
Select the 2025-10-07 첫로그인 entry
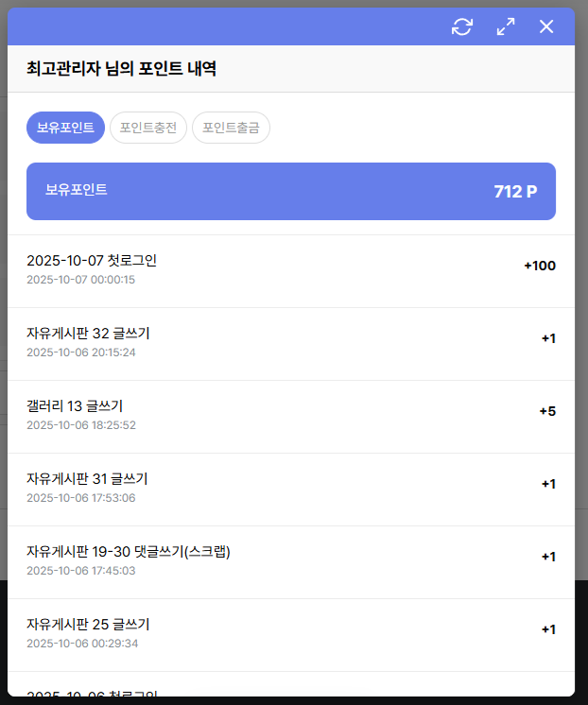tap(92, 261)
